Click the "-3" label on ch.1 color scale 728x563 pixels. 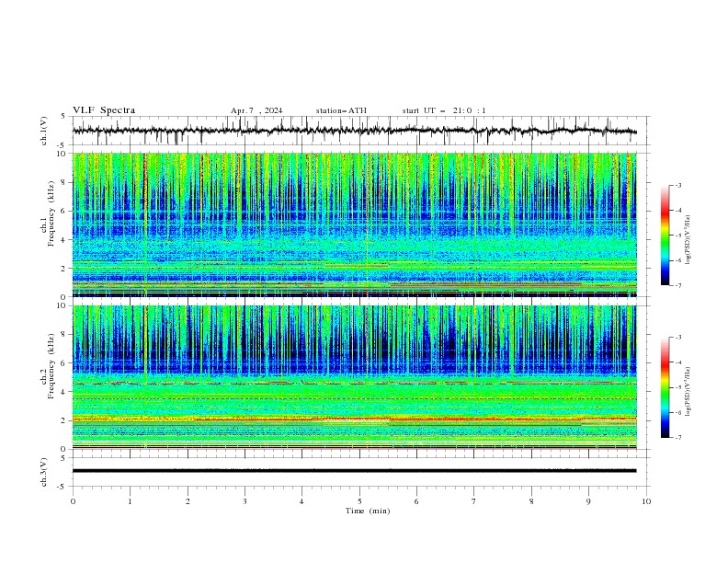678,185
